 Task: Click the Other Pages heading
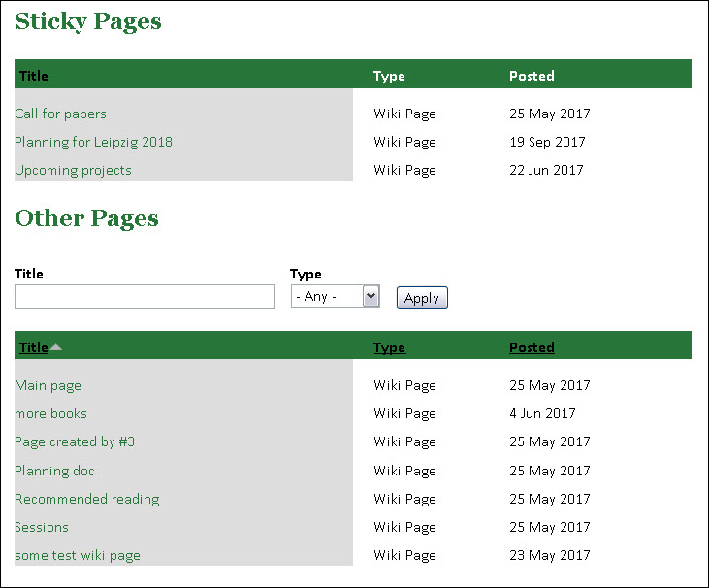click(86, 218)
